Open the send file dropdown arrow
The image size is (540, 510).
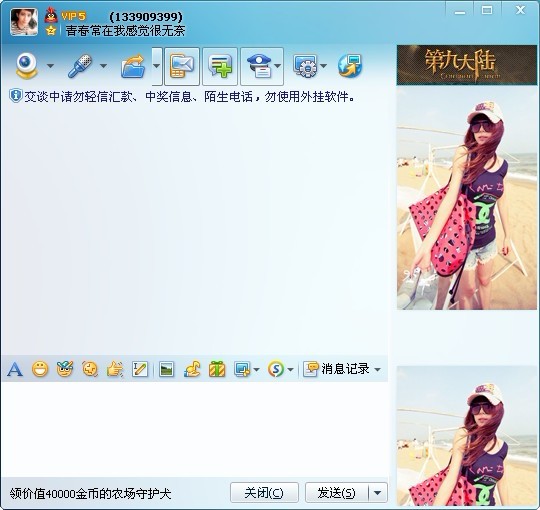tap(156, 66)
